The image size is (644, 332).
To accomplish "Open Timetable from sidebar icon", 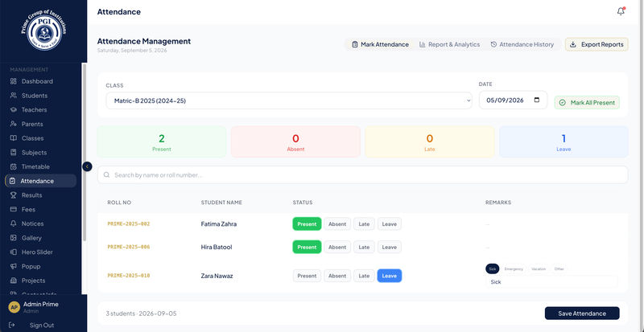I will tap(14, 166).
